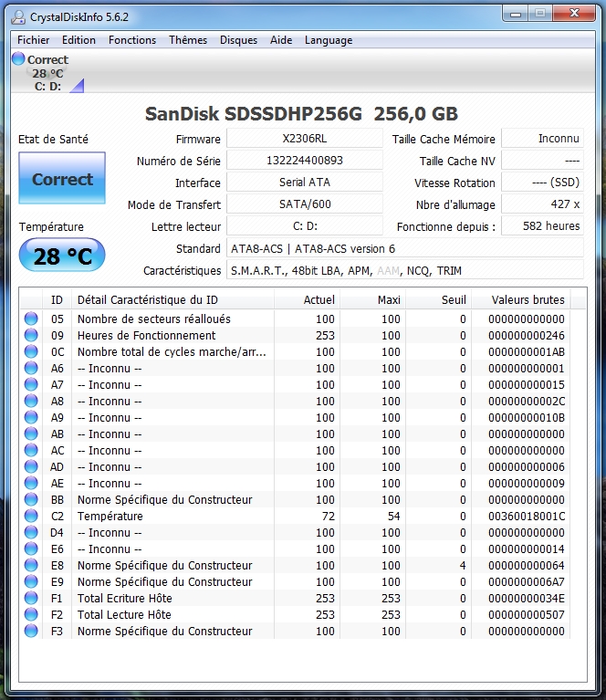Click the status orb for ID A9 row

(31, 417)
